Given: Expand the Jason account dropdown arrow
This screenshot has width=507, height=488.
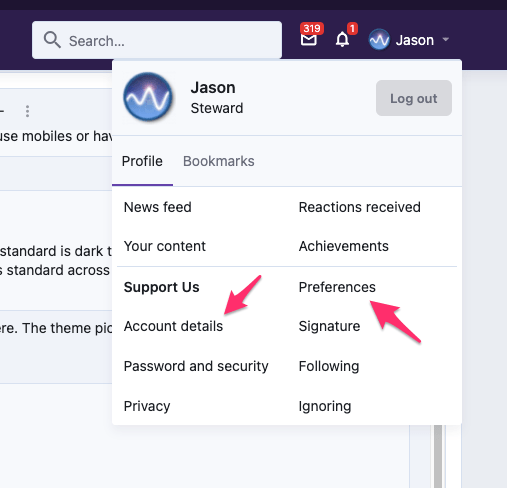Looking at the screenshot, I should [x=445, y=40].
